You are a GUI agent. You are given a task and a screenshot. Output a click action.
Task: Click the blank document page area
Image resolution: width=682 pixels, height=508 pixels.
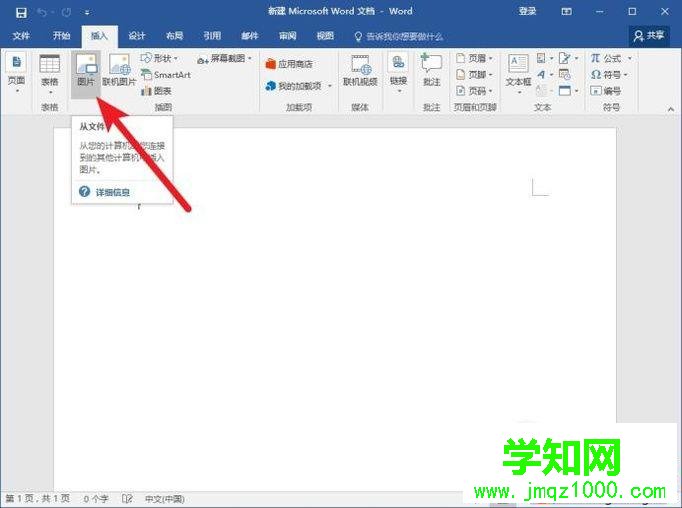coord(335,309)
